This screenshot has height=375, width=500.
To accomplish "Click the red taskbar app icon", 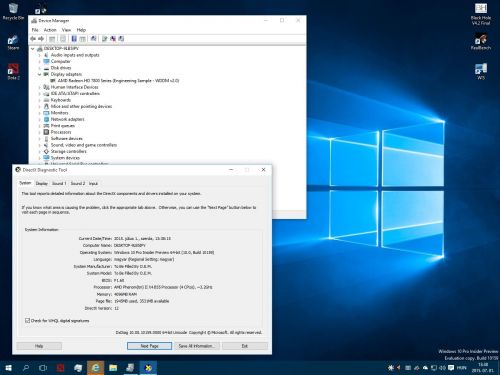I will (x=60, y=368).
